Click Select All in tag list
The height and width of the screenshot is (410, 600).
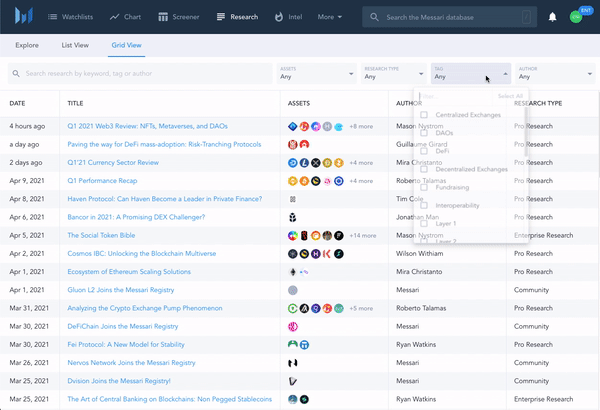(510, 96)
